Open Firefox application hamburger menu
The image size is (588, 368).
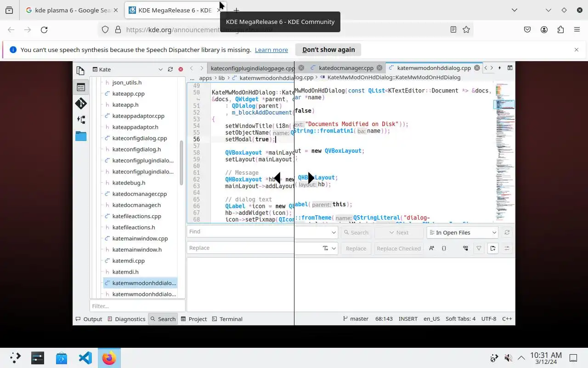[x=577, y=29]
